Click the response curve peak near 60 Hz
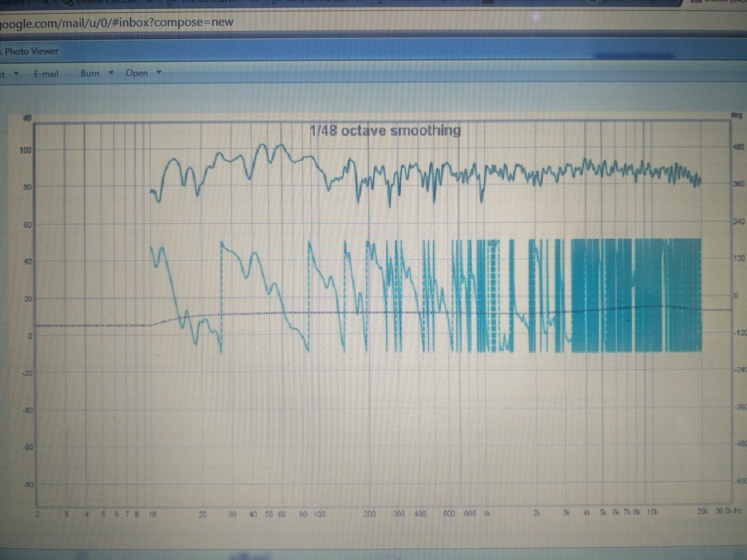Viewport: 747px width, 560px height. (x=281, y=146)
